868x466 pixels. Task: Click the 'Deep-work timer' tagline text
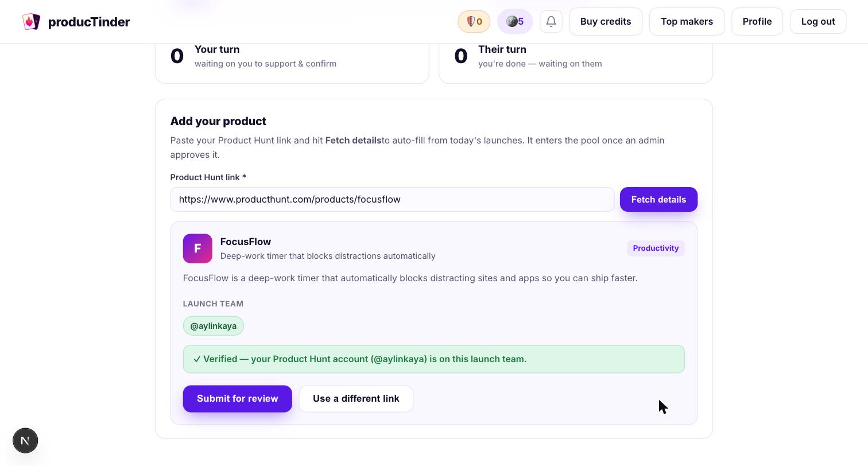328,256
